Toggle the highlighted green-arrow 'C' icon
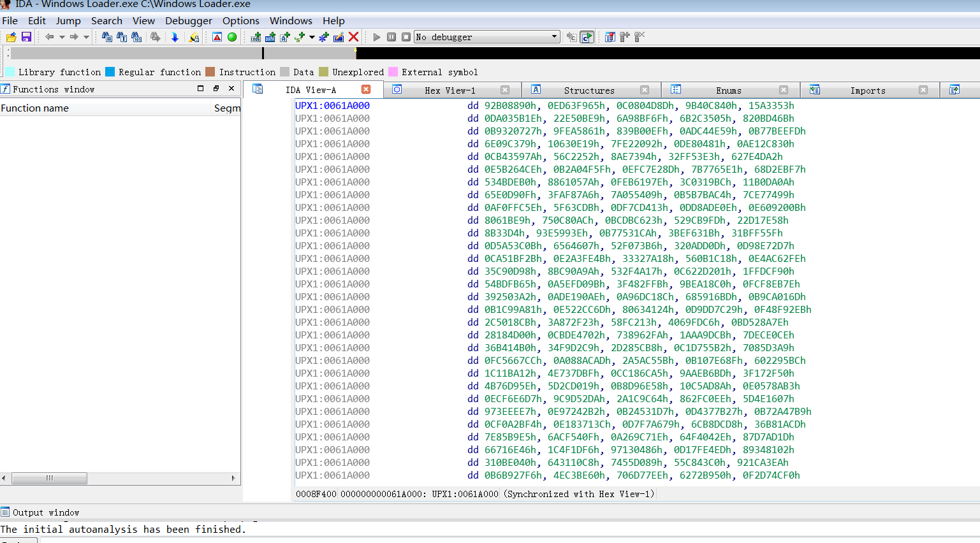Image resolution: width=980 pixels, height=543 pixels. point(587,37)
